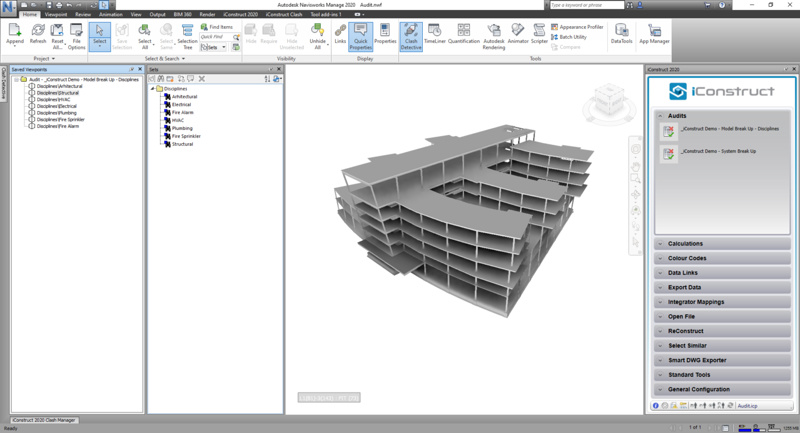Collapse the Disciplines folder in Sets

click(x=152, y=89)
